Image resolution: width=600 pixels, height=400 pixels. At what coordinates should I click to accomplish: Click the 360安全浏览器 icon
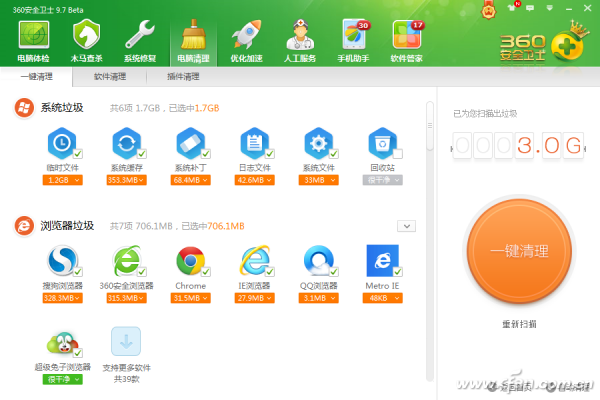click(x=126, y=261)
